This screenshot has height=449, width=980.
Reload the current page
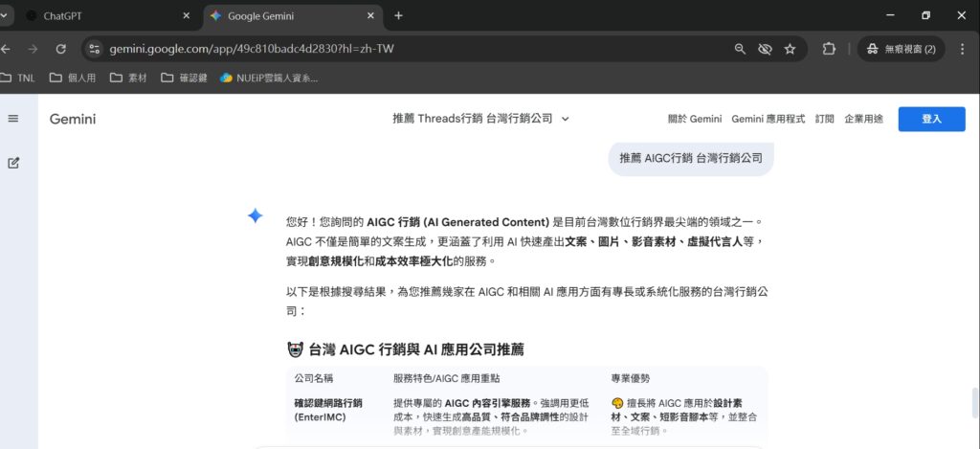[60, 49]
